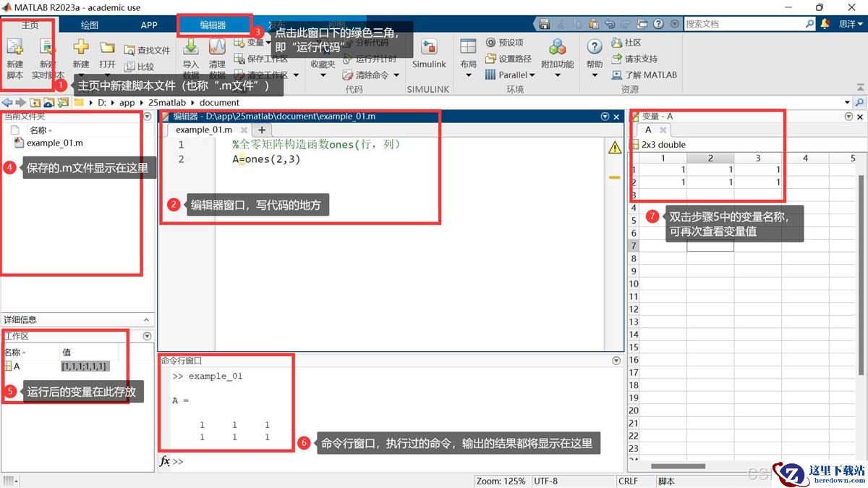The width and height of the screenshot is (868, 488).
Task: Click the search icon at the address bar end
Action: click(x=860, y=103)
